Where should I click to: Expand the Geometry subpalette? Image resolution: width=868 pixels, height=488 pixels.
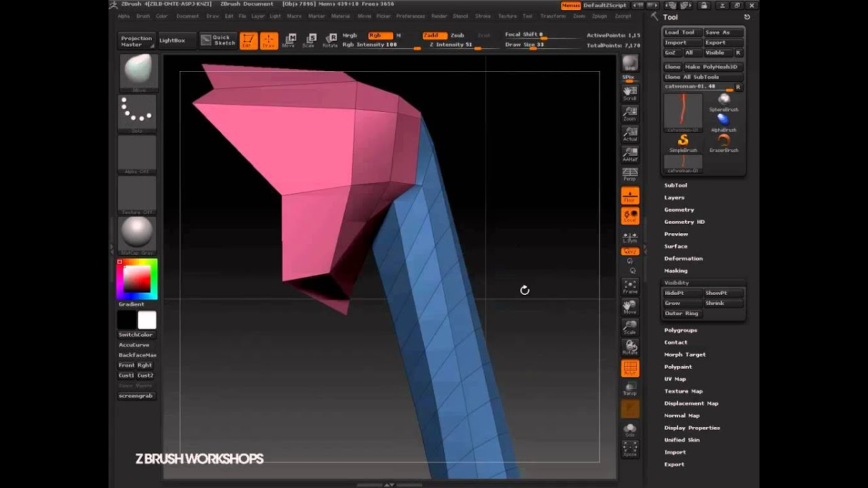click(x=679, y=209)
